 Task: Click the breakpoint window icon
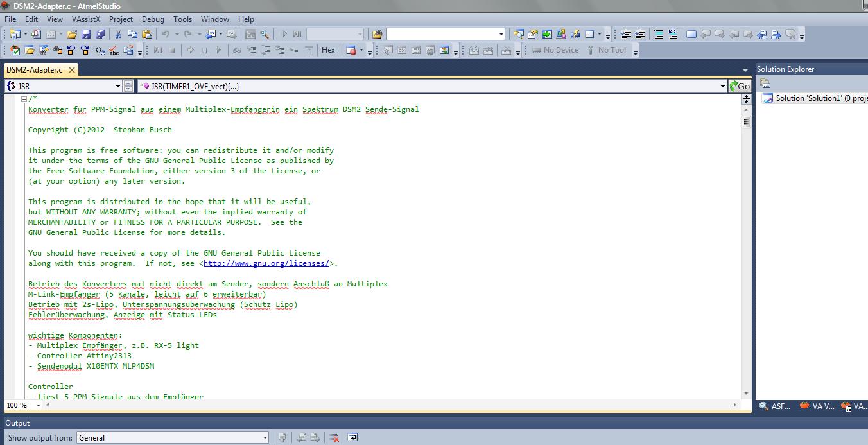[x=351, y=50]
